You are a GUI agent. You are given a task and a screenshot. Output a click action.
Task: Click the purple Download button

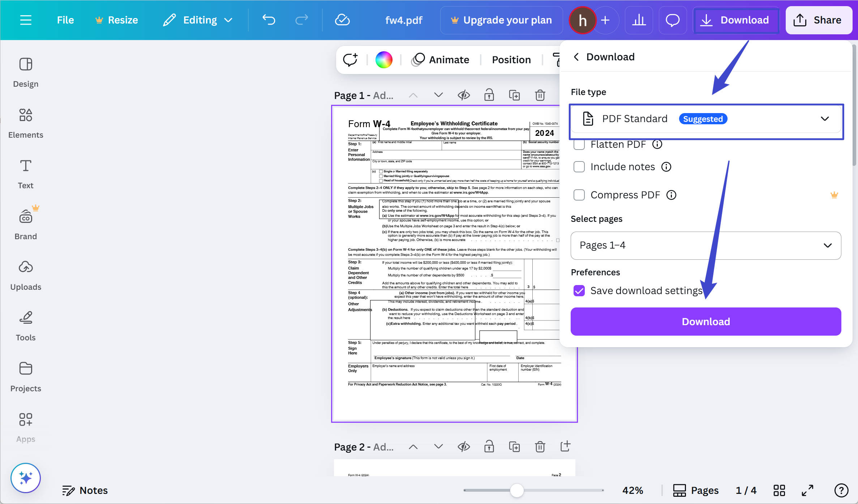pyautogui.click(x=706, y=322)
